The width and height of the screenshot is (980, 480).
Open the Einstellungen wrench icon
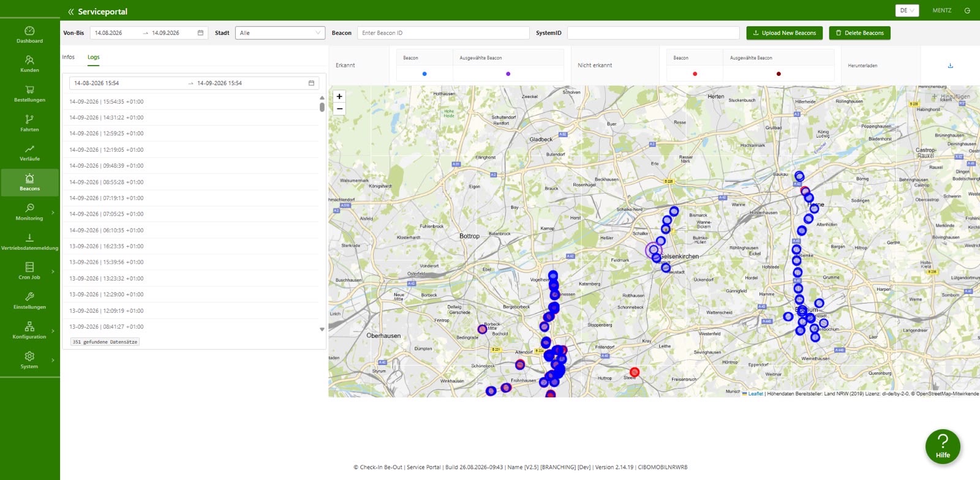29,296
